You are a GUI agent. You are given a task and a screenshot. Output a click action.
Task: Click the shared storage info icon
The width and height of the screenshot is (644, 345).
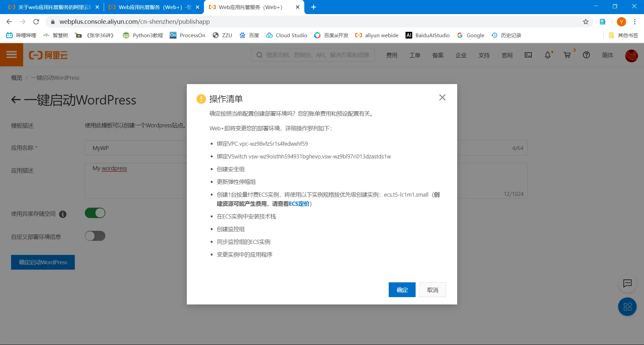[x=63, y=214]
